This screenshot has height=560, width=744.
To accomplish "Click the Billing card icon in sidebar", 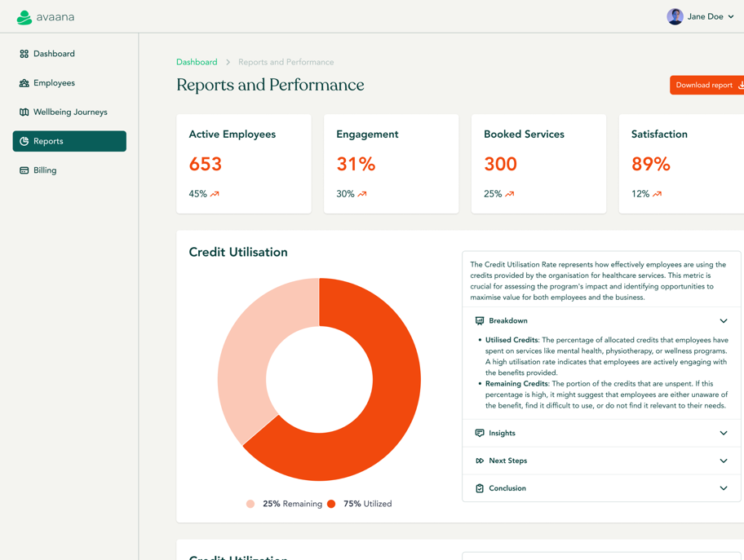I will 24,170.
